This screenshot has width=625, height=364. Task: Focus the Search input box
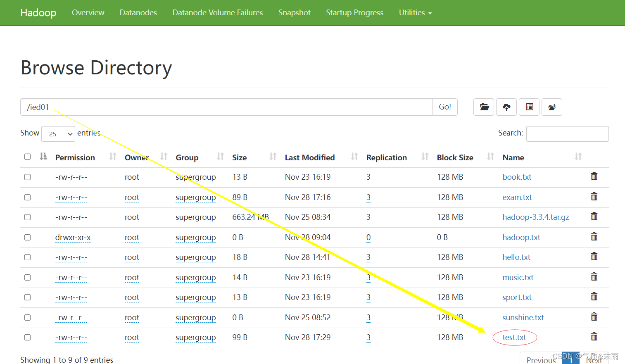point(567,134)
